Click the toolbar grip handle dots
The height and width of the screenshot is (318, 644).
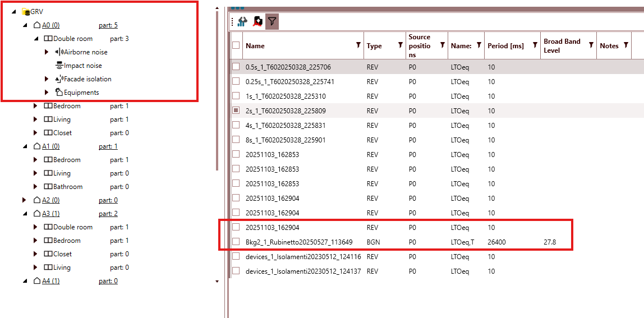tap(232, 22)
